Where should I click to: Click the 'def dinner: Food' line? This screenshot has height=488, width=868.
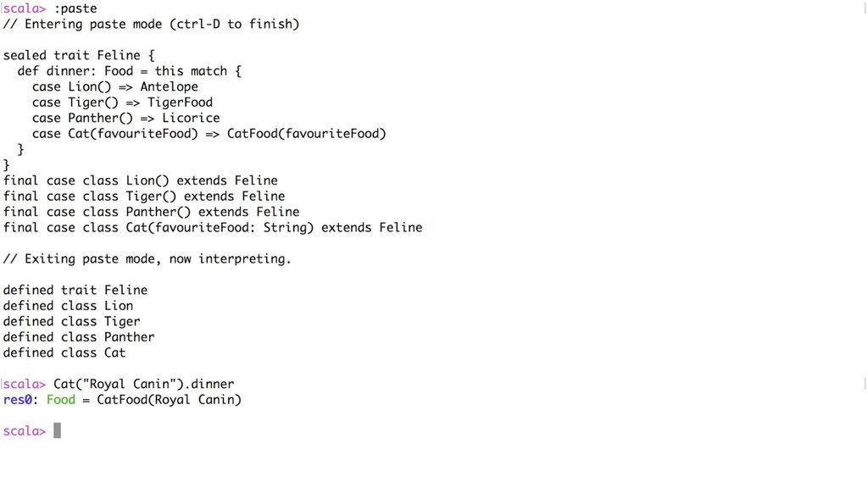(x=130, y=71)
